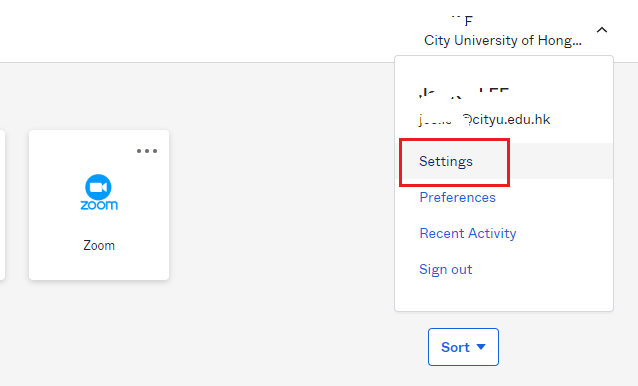Open Preferences from the account menu
Image resolution: width=638 pixels, height=386 pixels.
point(457,197)
